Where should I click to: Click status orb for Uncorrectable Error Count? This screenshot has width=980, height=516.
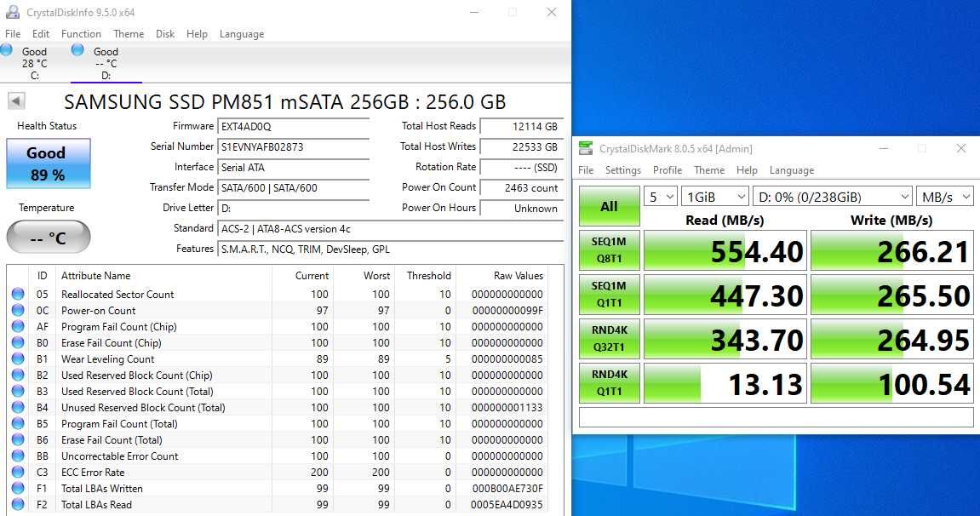coord(18,456)
